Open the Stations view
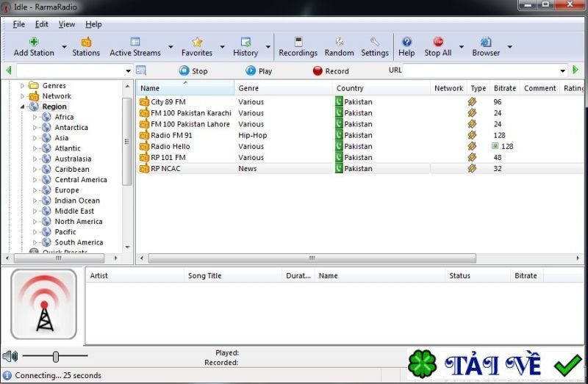588x384 pixels. (x=86, y=47)
